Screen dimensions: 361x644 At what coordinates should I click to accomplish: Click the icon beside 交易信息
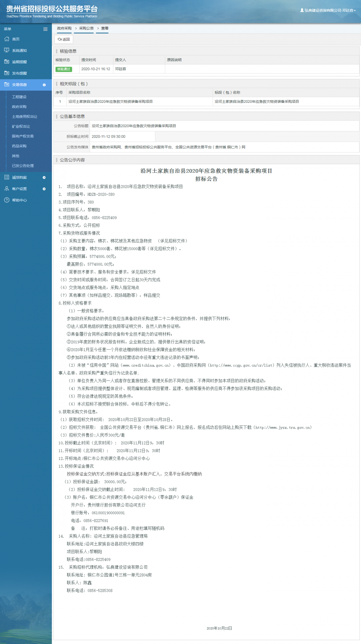tap(7, 84)
